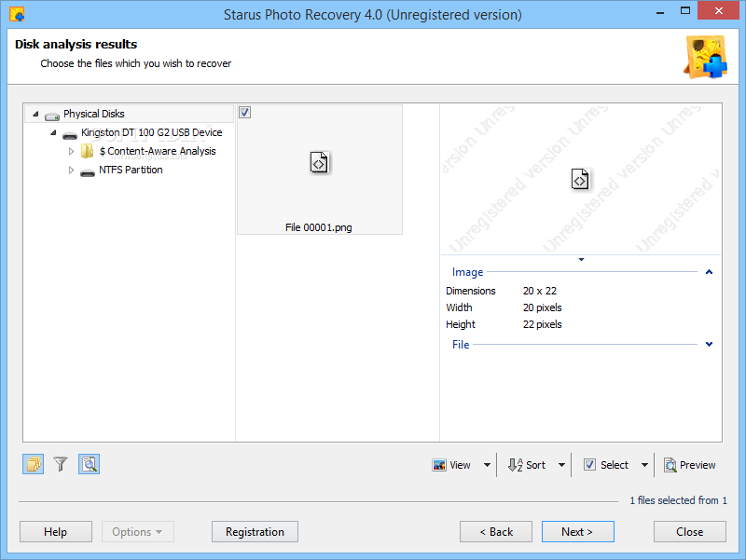Click the Kingston USB device drive icon
Screen dimensions: 746x560
click(69, 135)
